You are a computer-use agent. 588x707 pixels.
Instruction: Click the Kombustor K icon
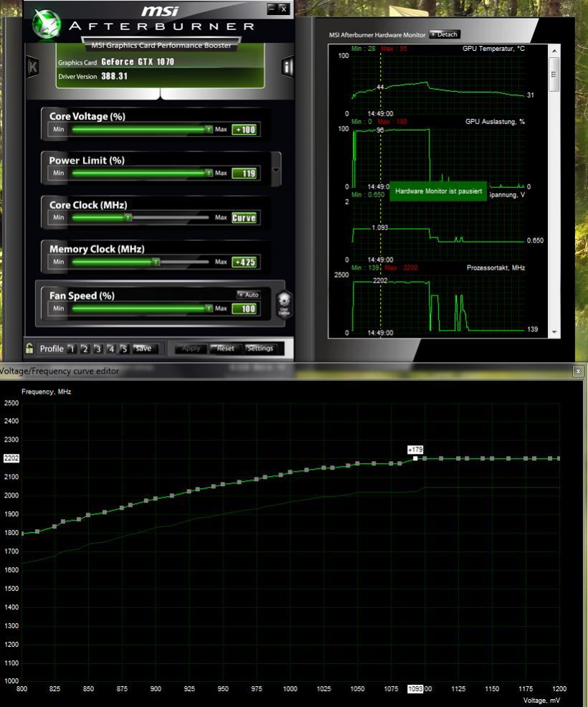pyautogui.click(x=33, y=67)
